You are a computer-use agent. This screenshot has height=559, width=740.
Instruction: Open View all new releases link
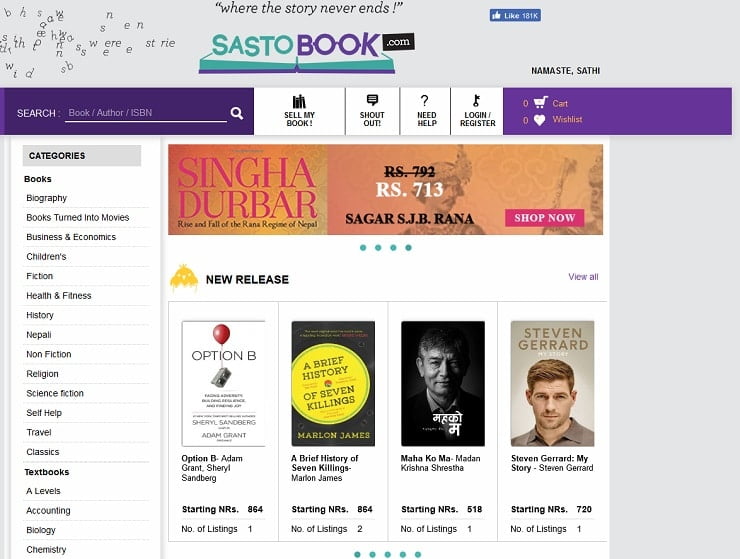click(583, 277)
